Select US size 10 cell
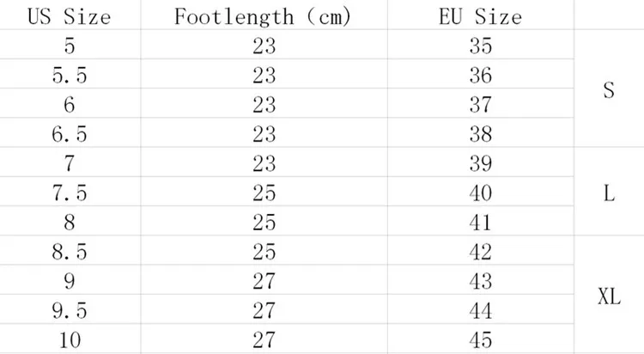The image size is (644, 354). pos(69,339)
